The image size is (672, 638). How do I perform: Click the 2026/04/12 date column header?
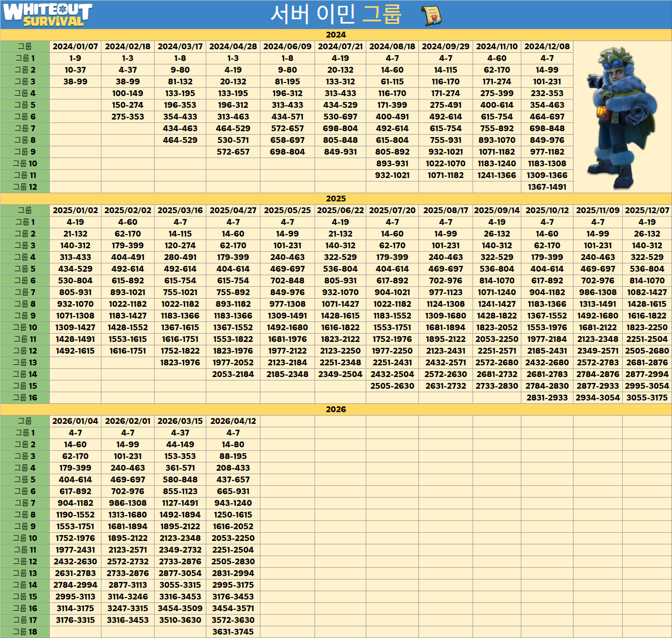(x=233, y=421)
